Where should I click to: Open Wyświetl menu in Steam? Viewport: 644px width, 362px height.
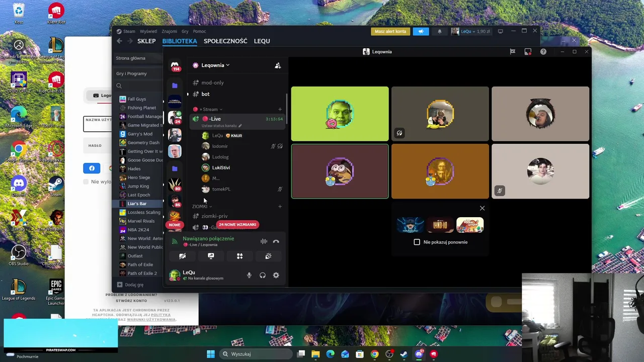(x=148, y=31)
